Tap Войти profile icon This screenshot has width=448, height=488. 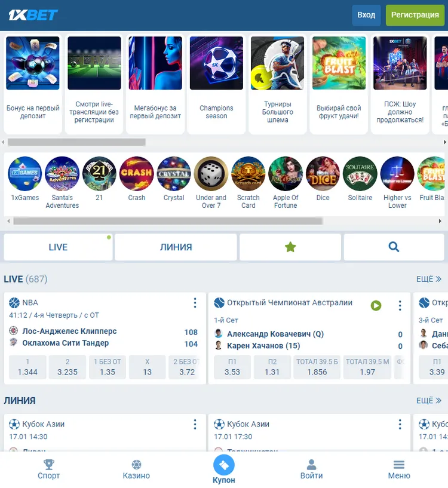[x=311, y=469]
